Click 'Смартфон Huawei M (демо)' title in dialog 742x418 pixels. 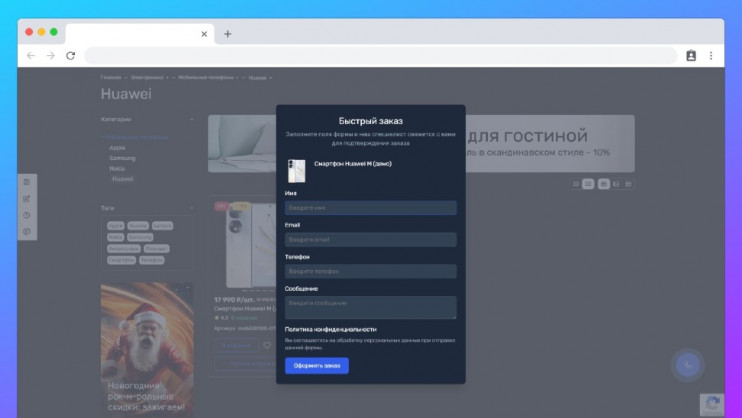tap(353, 164)
